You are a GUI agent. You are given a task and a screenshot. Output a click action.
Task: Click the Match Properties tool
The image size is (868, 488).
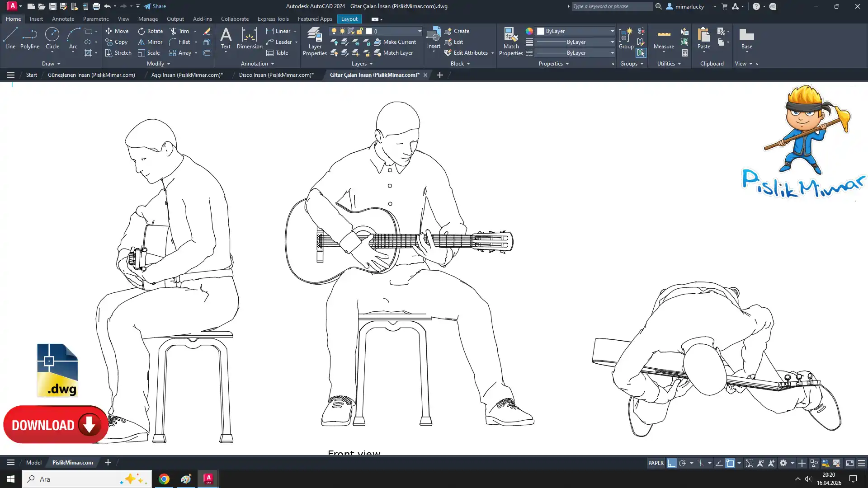(x=511, y=42)
